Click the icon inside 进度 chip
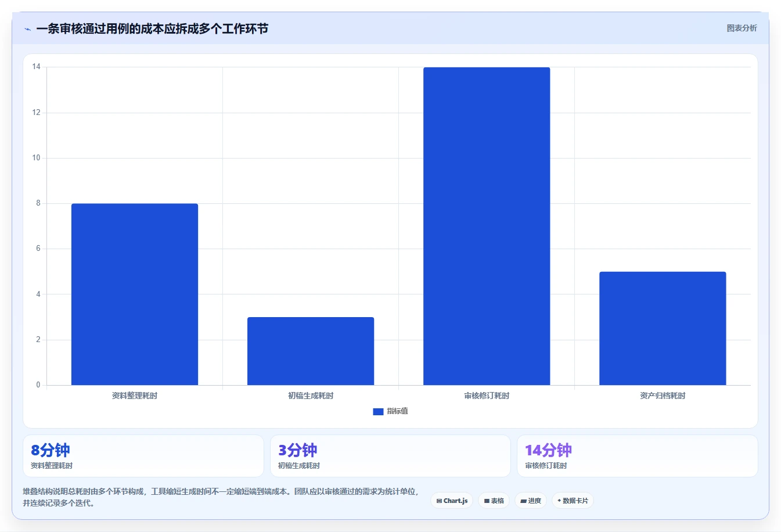781x532 pixels. (523, 501)
